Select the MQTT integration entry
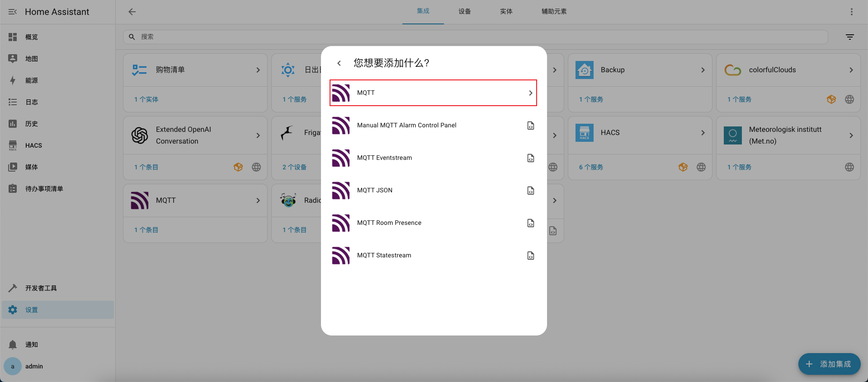 tap(433, 93)
